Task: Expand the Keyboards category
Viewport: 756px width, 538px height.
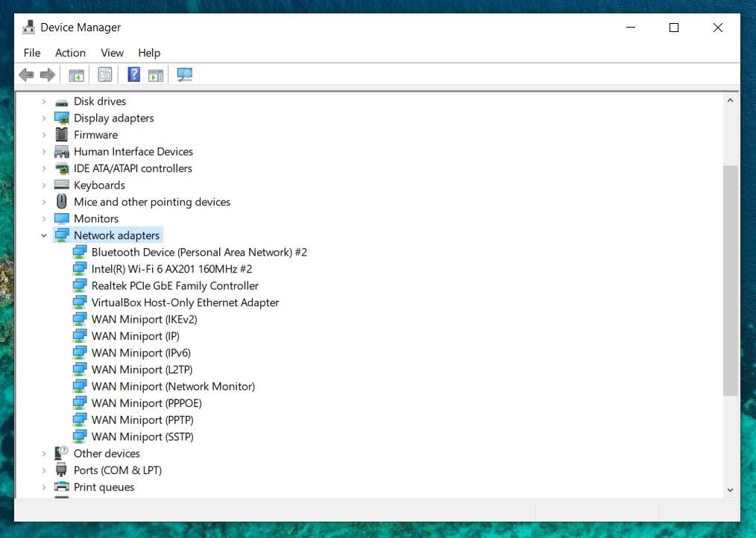Action: click(x=44, y=185)
